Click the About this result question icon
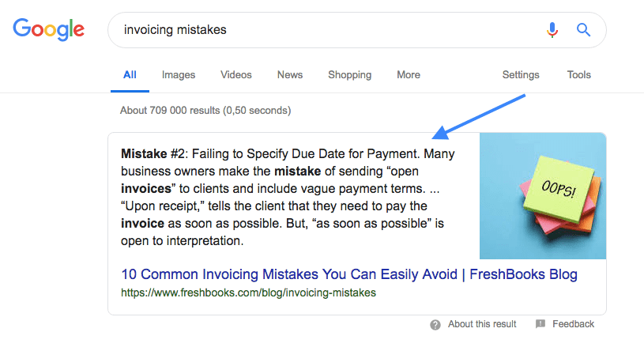 tap(435, 325)
